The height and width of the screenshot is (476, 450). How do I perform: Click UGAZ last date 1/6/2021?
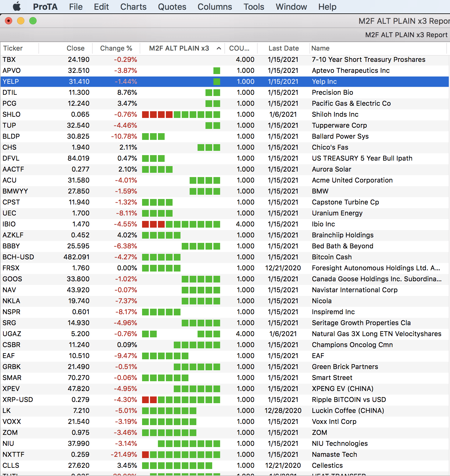[x=283, y=334]
